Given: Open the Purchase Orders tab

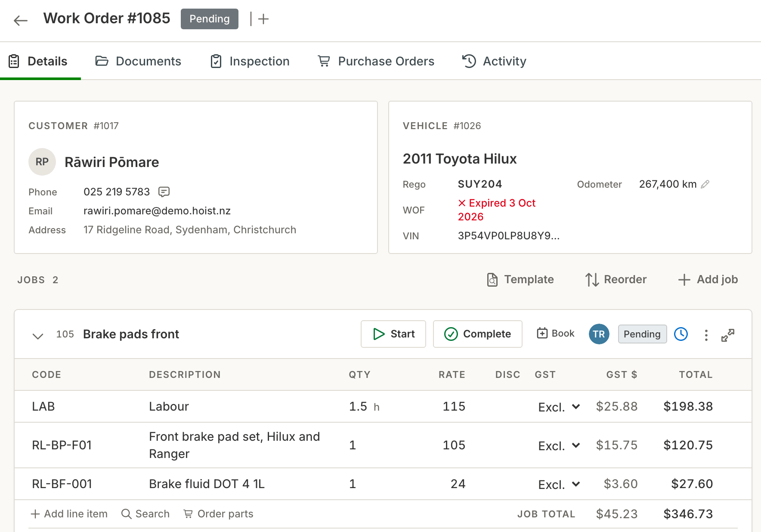Looking at the screenshot, I should pos(376,61).
